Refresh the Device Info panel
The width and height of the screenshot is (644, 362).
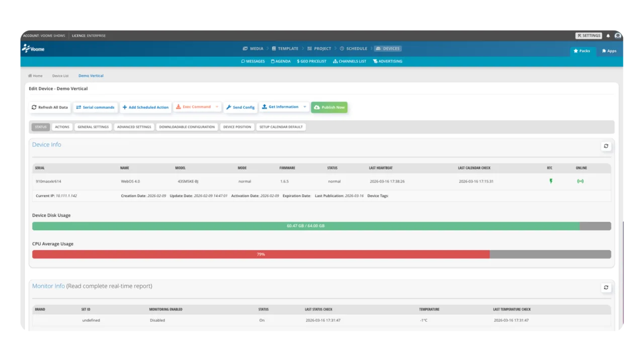(x=606, y=146)
